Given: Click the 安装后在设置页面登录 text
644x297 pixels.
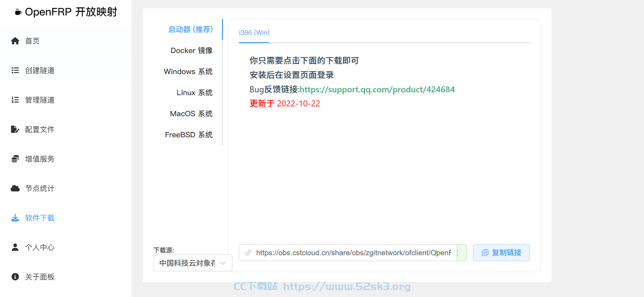Looking at the screenshot, I should tap(291, 75).
